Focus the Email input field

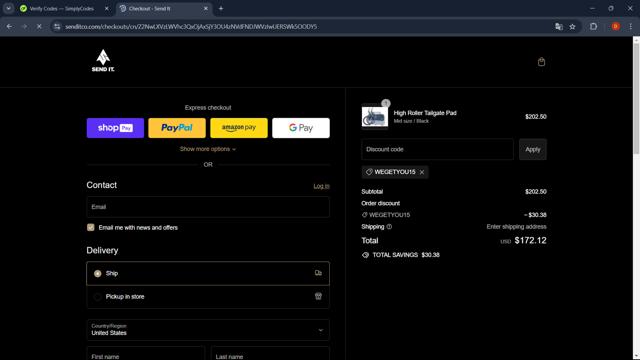(208, 207)
